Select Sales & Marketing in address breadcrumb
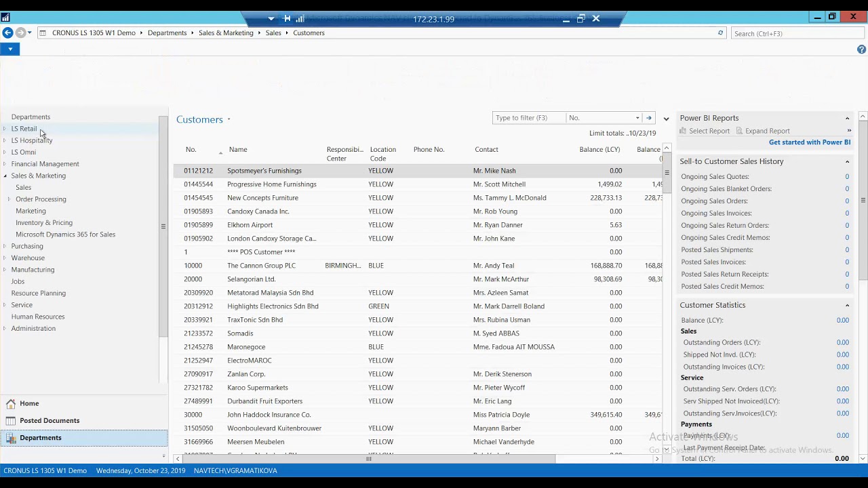The image size is (868, 488). click(226, 33)
